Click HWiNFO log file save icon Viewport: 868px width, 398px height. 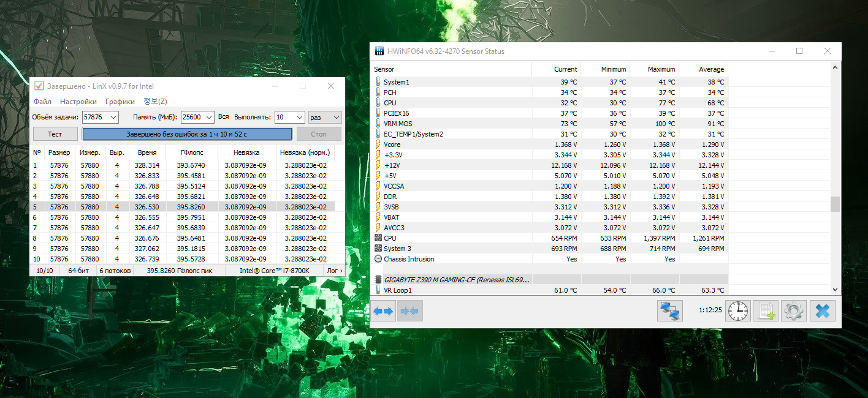tap(766, 311)
